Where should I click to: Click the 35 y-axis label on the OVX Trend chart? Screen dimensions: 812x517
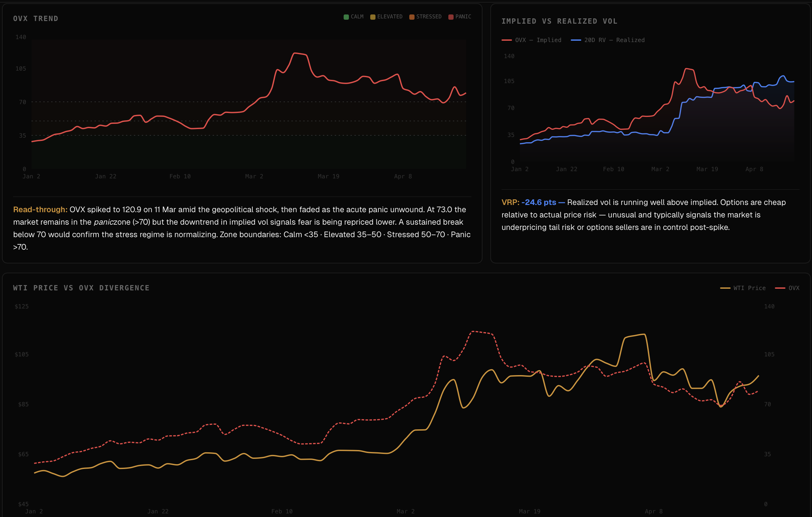23,136
